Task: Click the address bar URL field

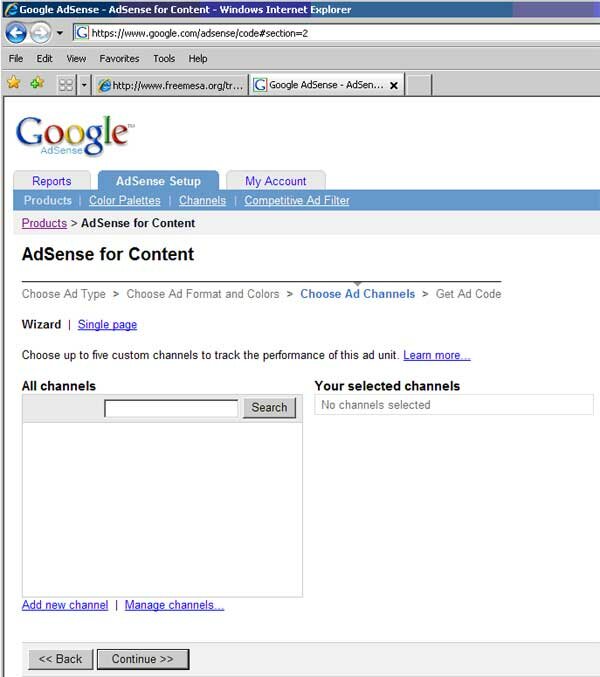Action: click(x=337, y=33)
